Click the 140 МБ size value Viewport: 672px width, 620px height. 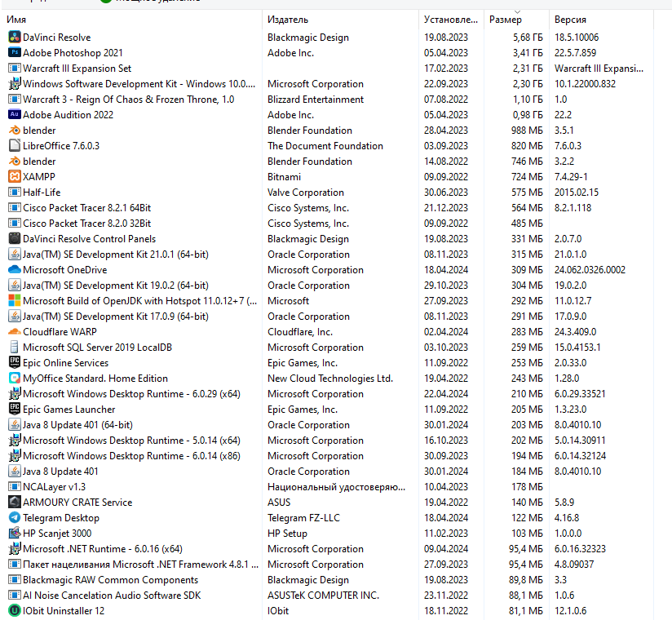pos(527,502)
